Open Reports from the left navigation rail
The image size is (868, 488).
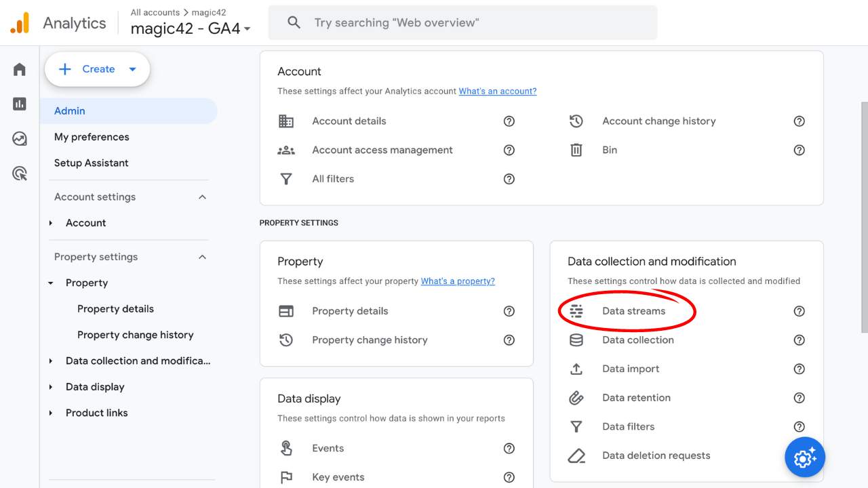pos(18,104)
